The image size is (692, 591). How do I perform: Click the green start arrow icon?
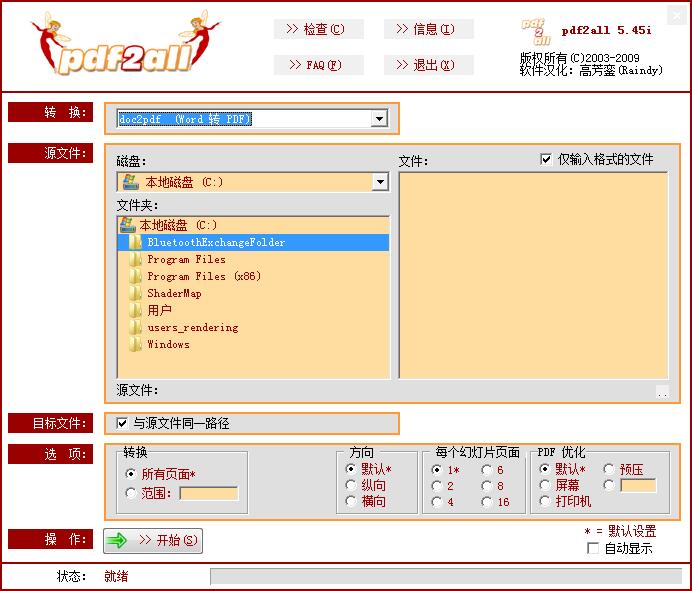(117, 540)
